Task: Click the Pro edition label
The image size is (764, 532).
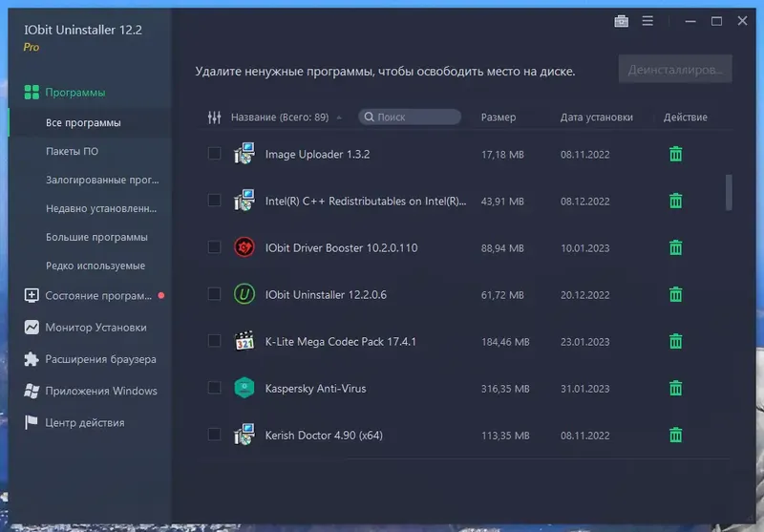Action: 32,47
